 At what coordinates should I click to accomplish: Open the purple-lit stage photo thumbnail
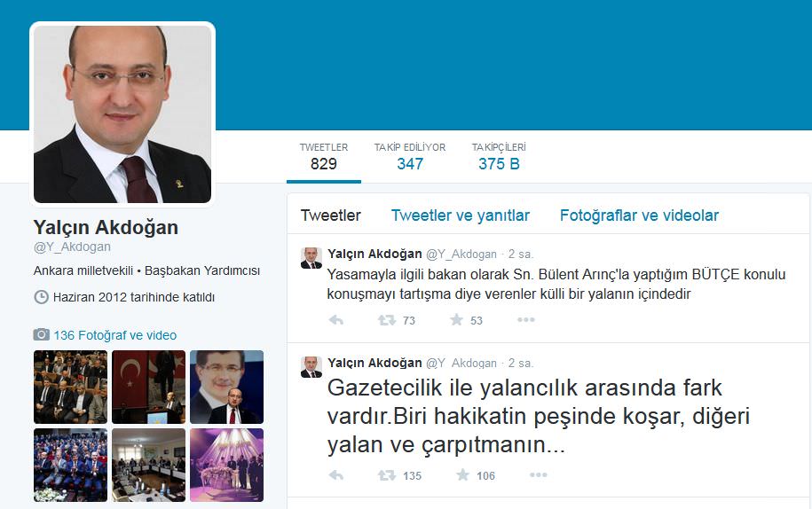point(227,465)
